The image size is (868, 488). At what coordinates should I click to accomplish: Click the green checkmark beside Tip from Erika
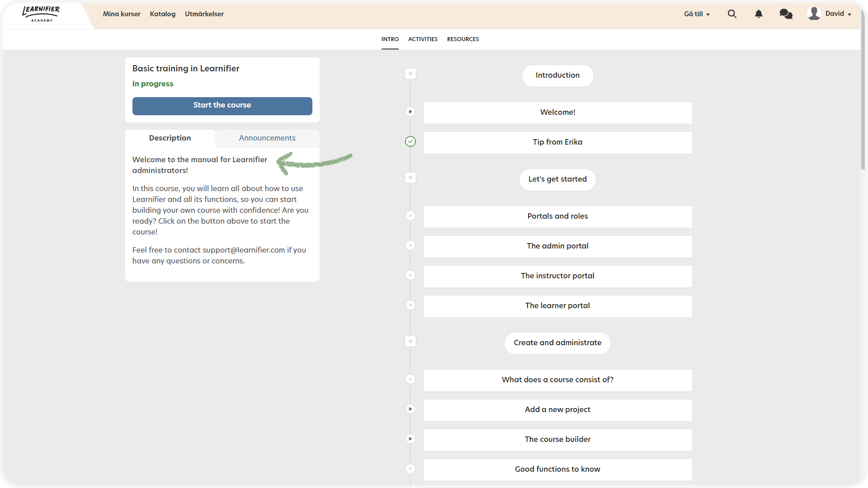pyautogui.click(x=410, y=142)
